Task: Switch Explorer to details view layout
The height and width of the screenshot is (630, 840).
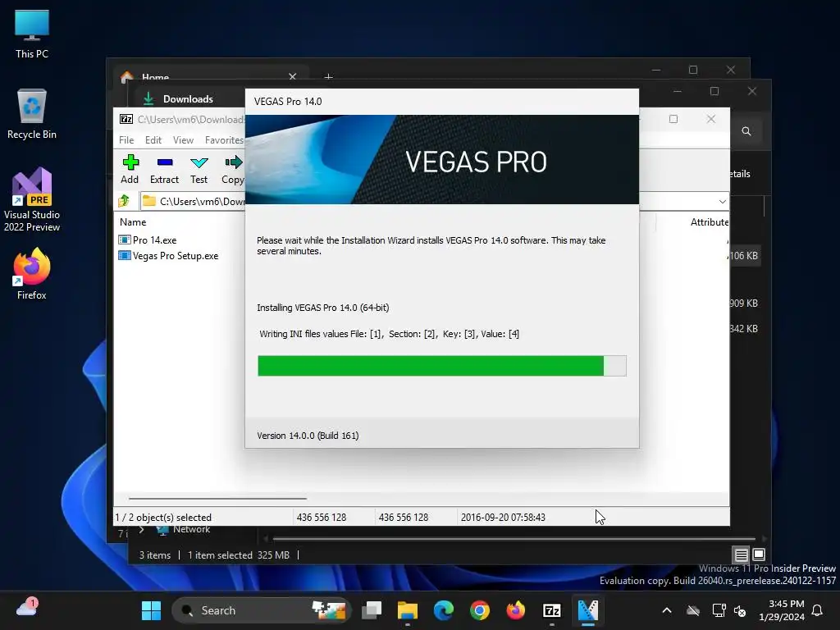Action: coord(741,555)
